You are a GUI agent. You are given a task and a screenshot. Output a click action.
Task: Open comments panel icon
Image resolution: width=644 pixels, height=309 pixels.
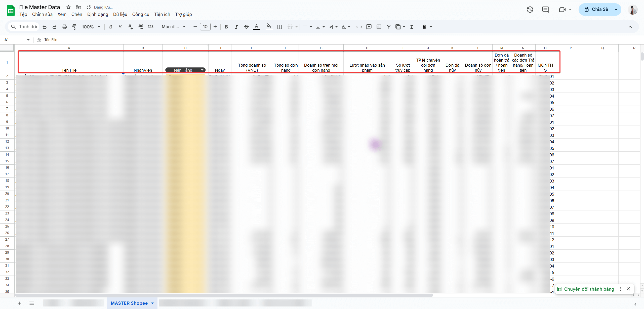point(545,10)
